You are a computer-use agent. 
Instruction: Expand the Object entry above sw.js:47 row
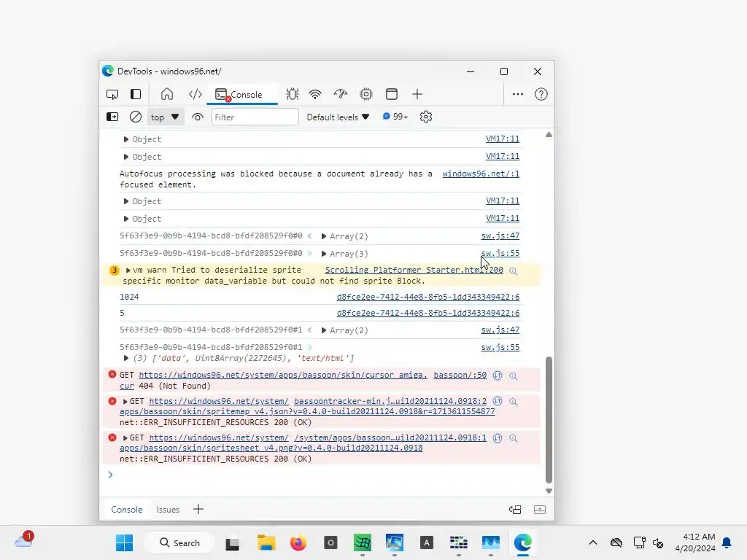(x=125, y=219)
